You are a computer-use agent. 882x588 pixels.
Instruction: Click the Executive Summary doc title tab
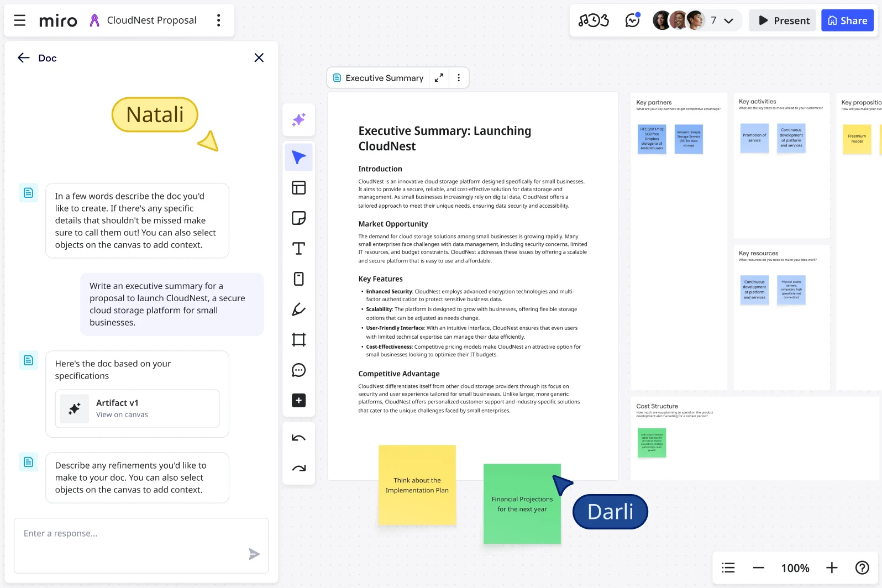click(x=379, y=78)
